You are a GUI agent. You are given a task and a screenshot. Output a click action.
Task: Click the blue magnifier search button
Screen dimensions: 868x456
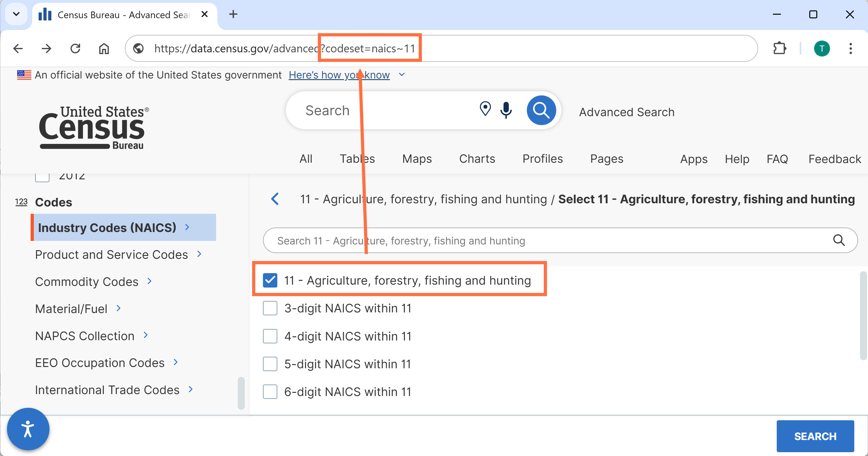(541, 110)
